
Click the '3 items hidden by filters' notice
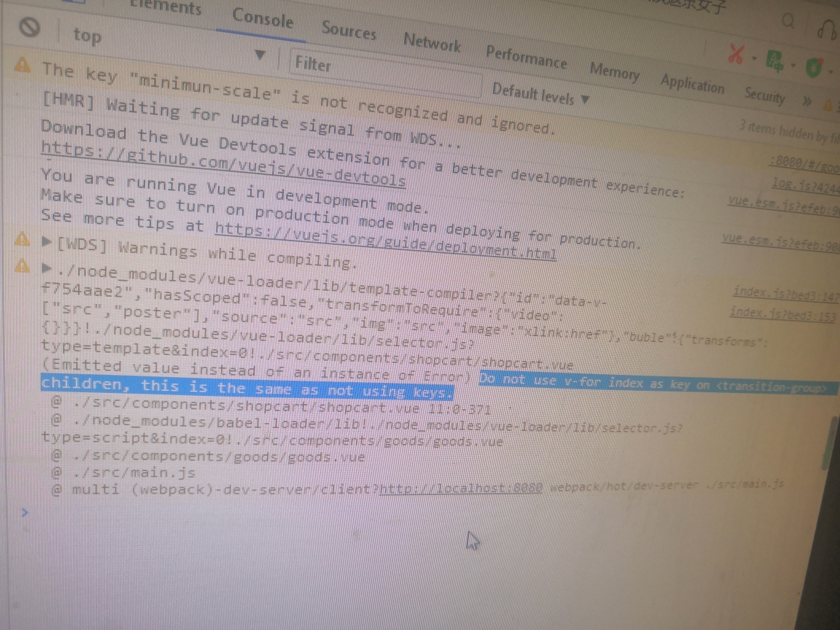788,132
